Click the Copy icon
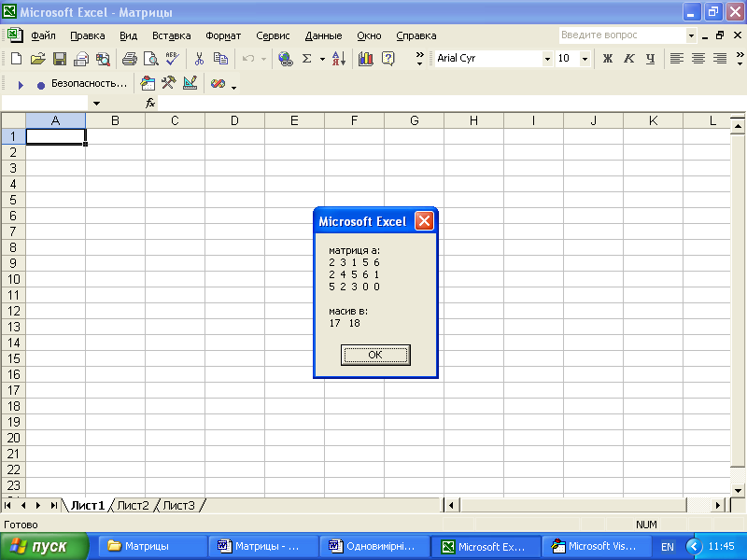The width and height of the screenshot is (747, 560). [220, 59]
